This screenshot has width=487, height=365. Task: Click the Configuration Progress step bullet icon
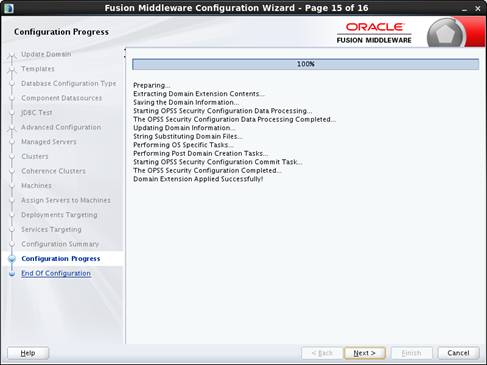point(12,259)
